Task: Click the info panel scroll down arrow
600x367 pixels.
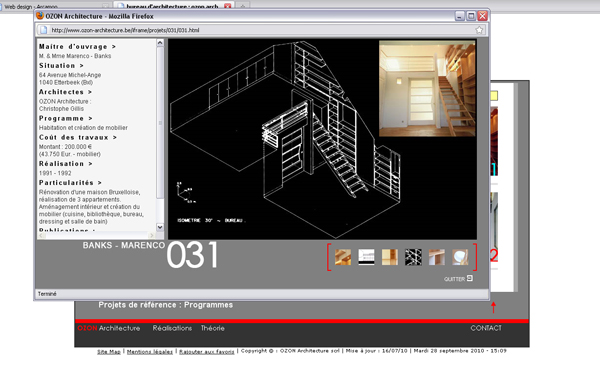Action: pos(160,227)
